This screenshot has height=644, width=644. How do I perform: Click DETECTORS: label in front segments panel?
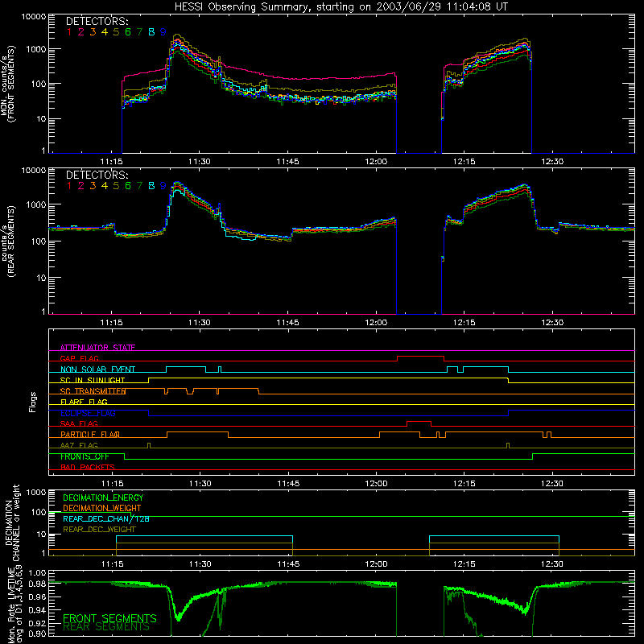[x=97, y=21]
